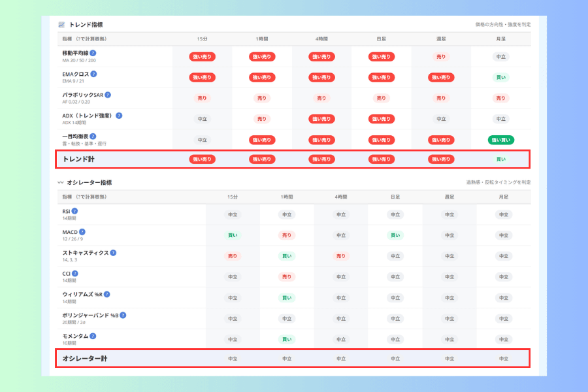Click the 月足 中立 badge in 移動平均線 row

[x=501, y=57]
